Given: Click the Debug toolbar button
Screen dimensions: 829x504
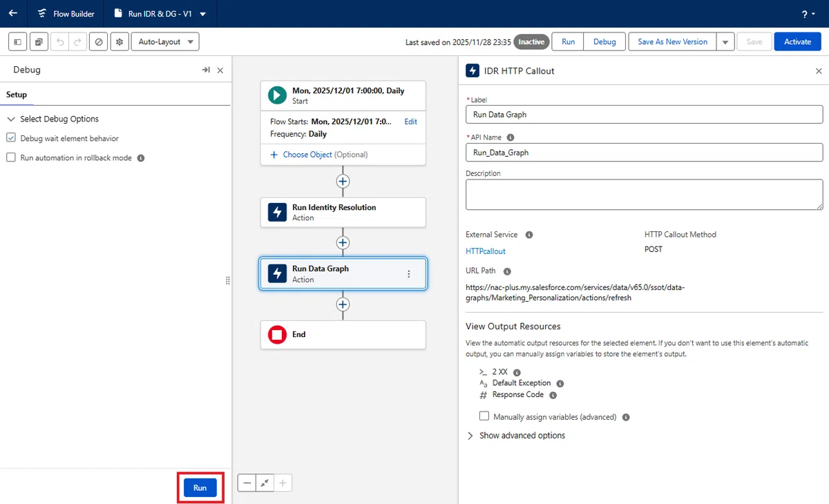Looking at the screenshot, I should point(604,42).
